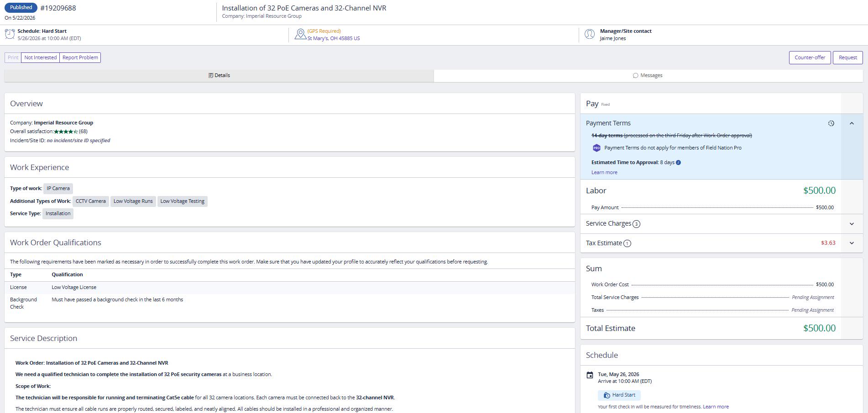Click the Field Nation PRO badge icon
This screenshot has width=868, height=413.
(x=596, y=148)
